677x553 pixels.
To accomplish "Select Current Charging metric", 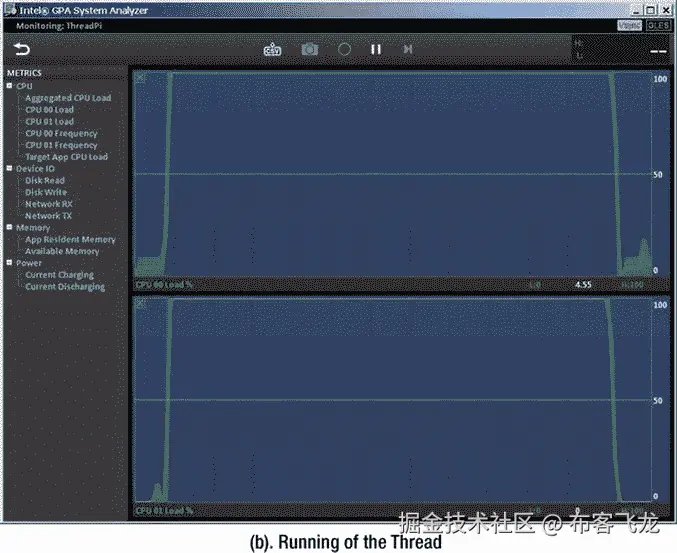I will coord(59,275).
